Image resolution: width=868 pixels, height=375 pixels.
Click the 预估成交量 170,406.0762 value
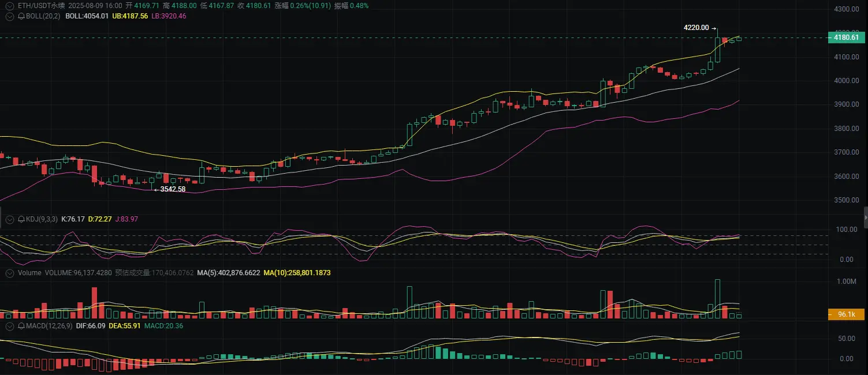(x=154, y=272)
